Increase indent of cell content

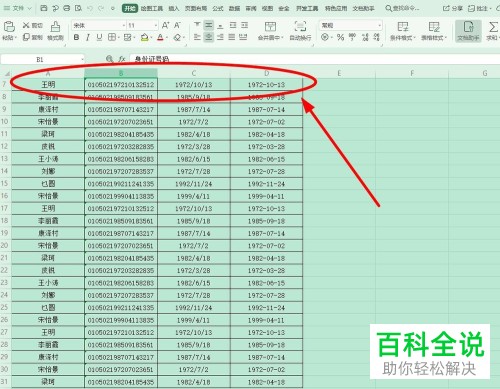pyautogui.click(x=245, y=25)
